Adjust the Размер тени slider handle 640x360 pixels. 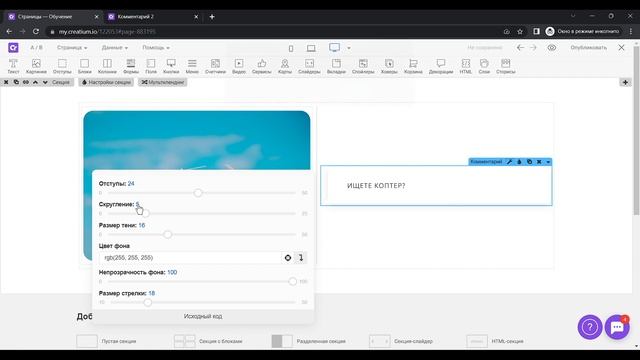(x=168, y=235)
